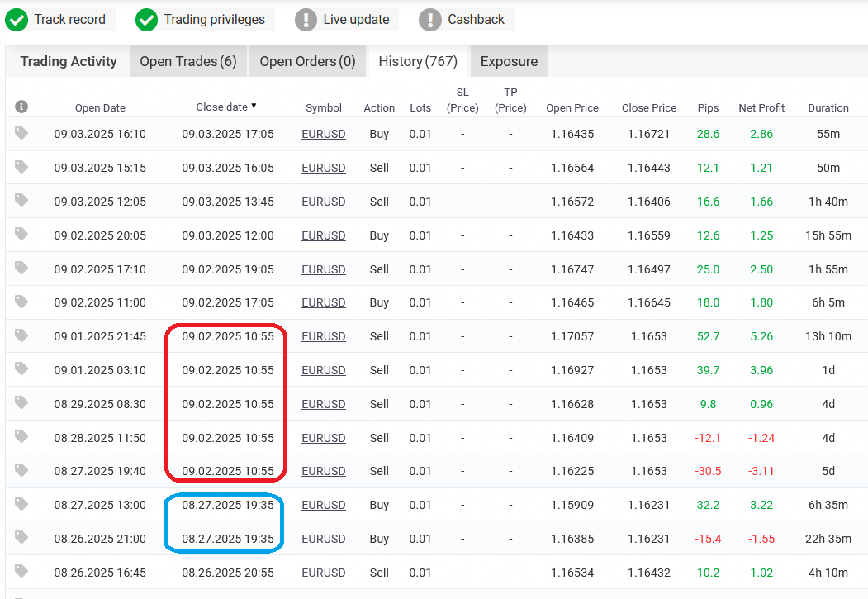Screen dimensions: 868x599
Task: Click the Pips column header
Action: (708, 107)
